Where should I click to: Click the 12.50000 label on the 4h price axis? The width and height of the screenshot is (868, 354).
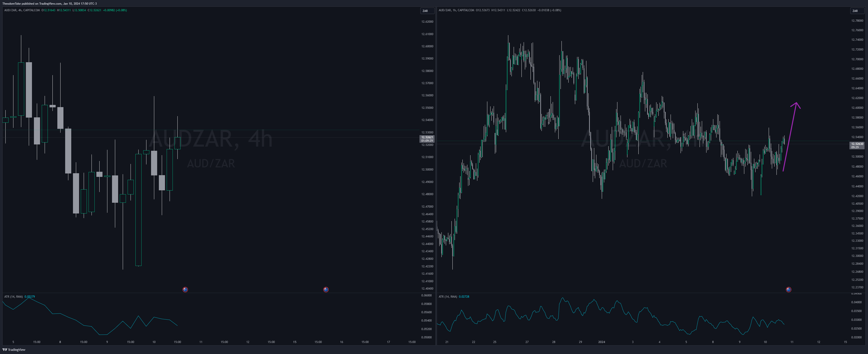pyautogui.click(x=427, y=169)
